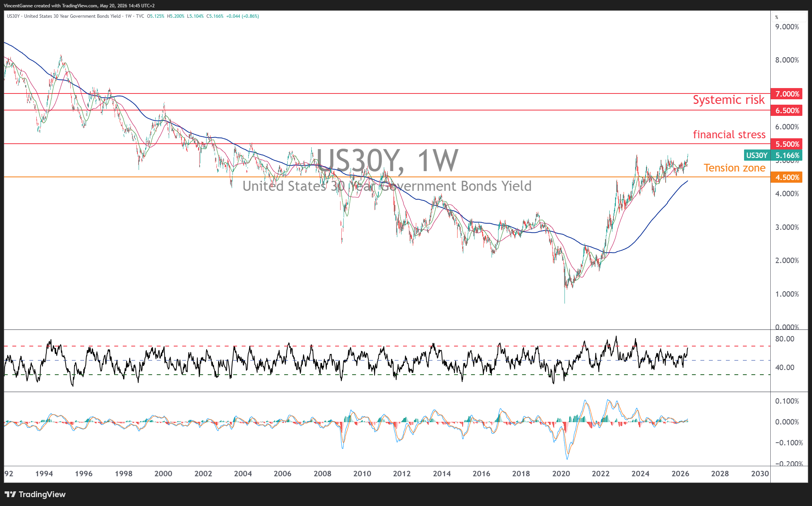Click the 1998 label on time axis
This screenshot has height=506, width=812.
pos(124,474)
